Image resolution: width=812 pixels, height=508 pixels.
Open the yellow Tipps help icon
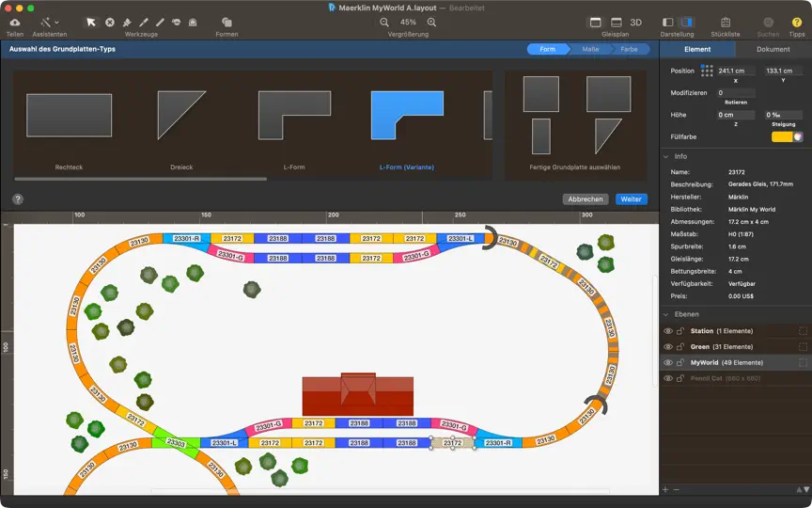pyautogui.click(x=797, y=23)
